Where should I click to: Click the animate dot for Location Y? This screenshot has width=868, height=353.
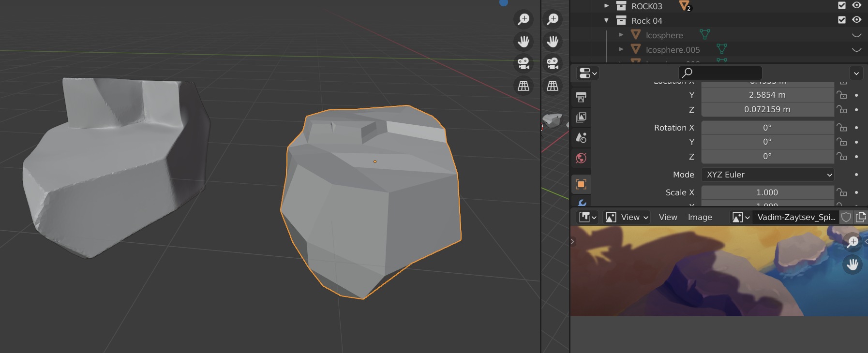pos(856,95)
